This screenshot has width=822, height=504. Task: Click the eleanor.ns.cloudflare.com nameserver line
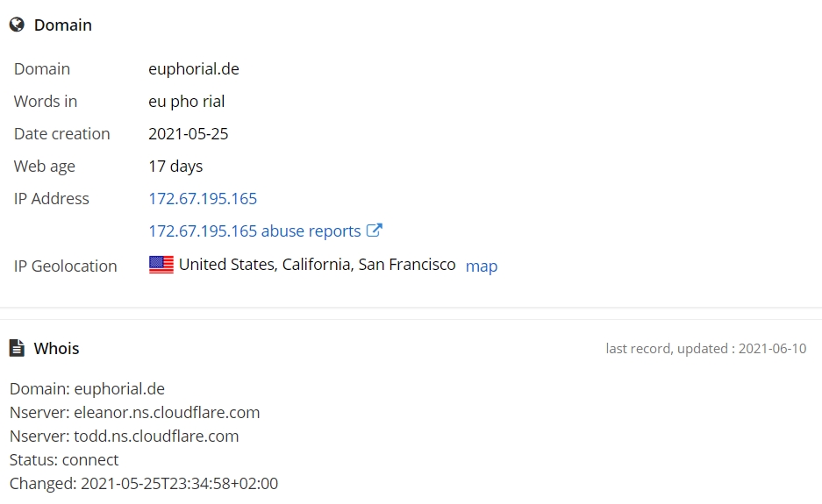point(135,412)
